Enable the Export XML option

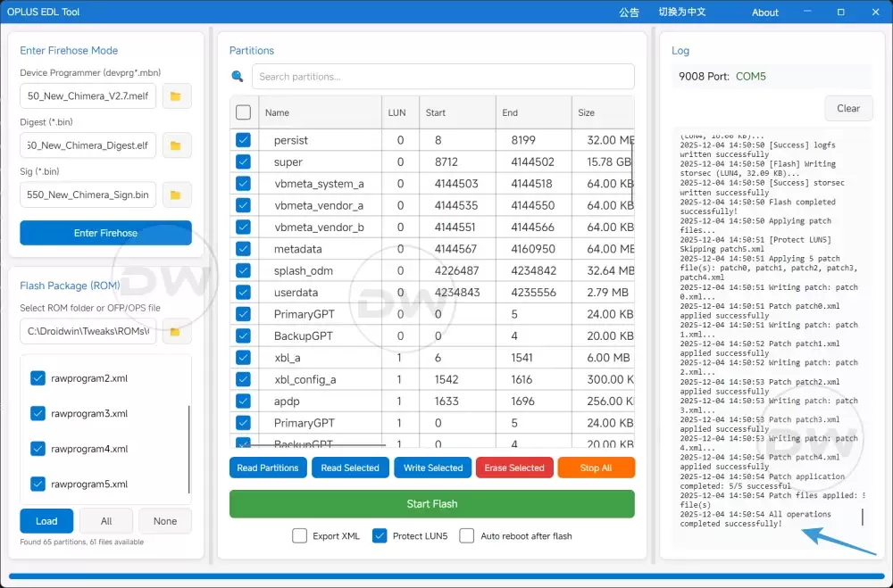click(301, 536)
